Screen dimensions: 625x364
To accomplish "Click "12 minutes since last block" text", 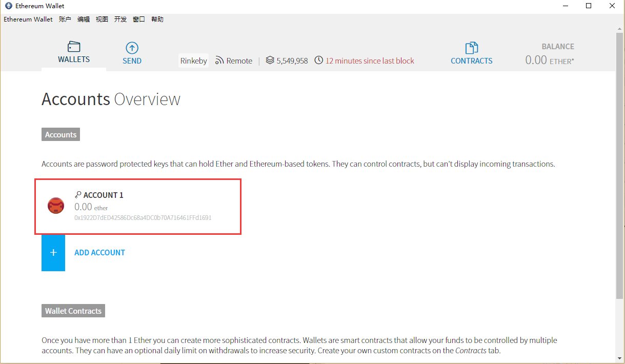I will click(x=370, y=60).
